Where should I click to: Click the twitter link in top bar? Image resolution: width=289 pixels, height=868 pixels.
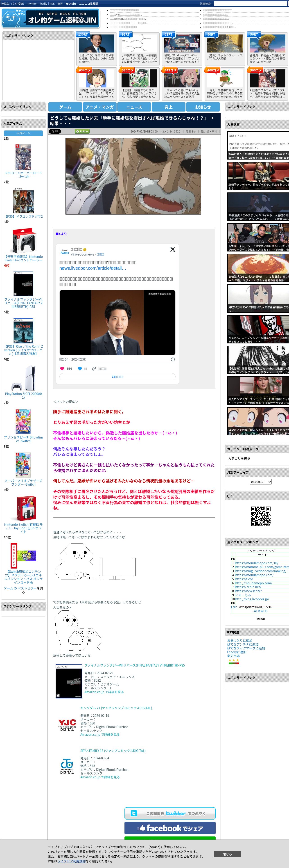32,4
